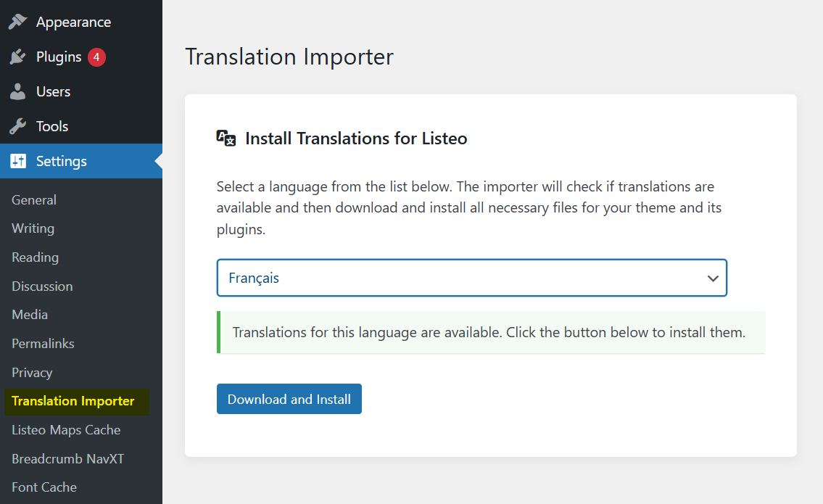The height and width of the screenshot is (504, 823).
Task: Open Reading settings submenu item
Action: coord(35,257)
